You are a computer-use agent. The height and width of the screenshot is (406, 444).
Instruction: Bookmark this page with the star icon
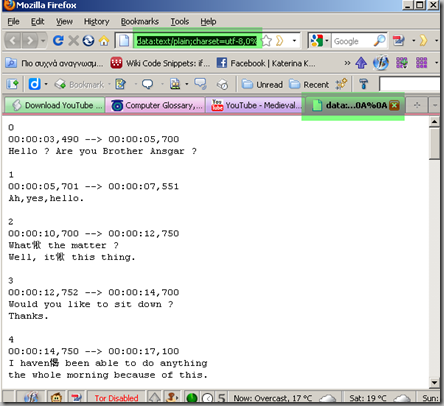pyautogui.click(x=266, y=41)
